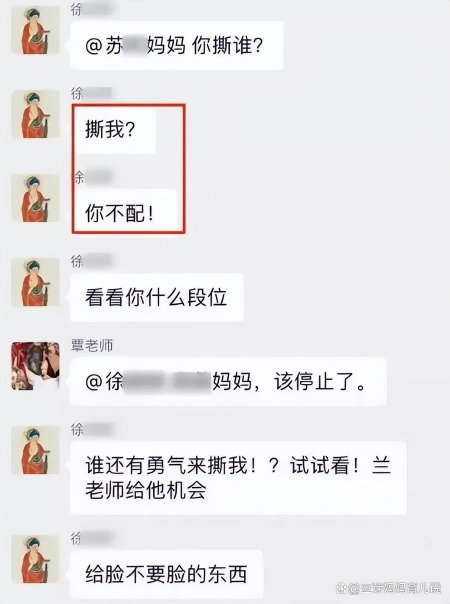The image size is (450, 604).
Task: Tap the avatar next to '撕我?' message
Action: [x=35, y=114]
